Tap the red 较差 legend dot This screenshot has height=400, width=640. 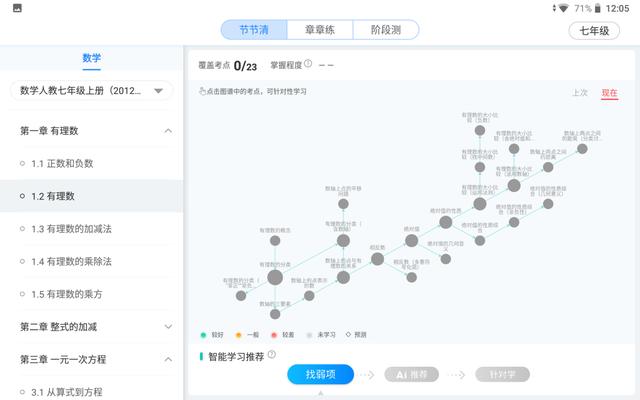(x=274, y=335)
